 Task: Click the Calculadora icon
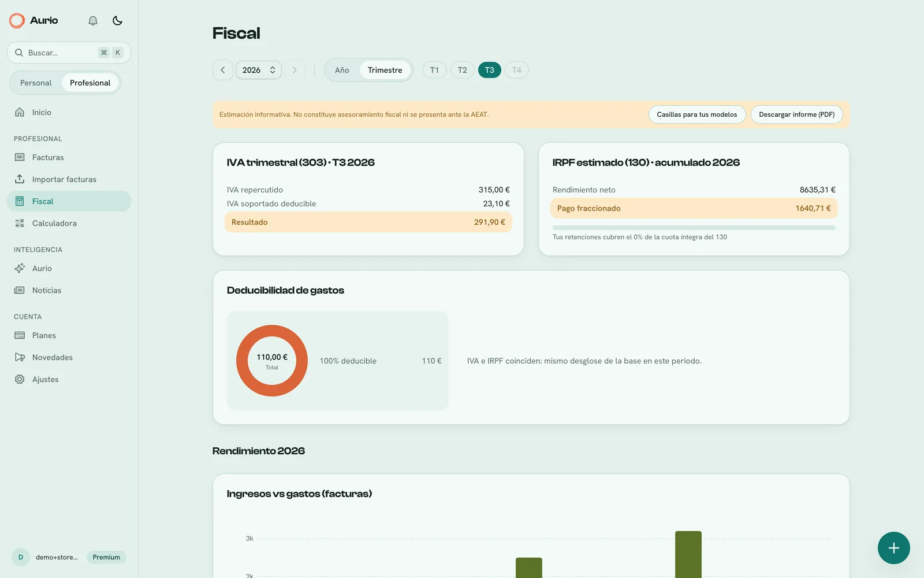point(20,223)
